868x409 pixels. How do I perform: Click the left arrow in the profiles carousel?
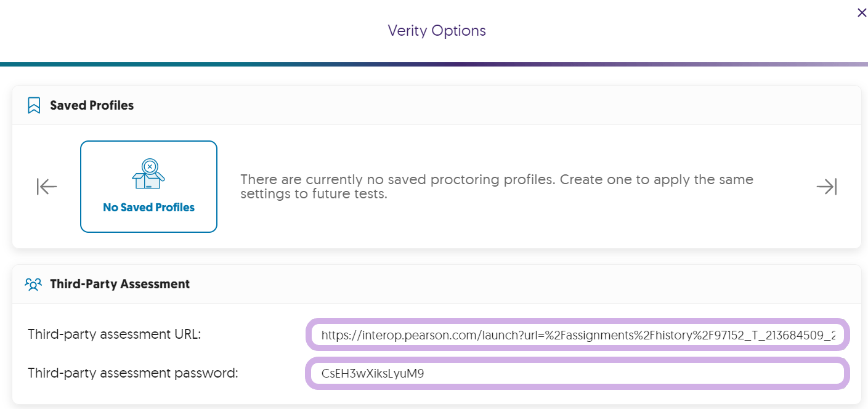click(x=46, y=186)
